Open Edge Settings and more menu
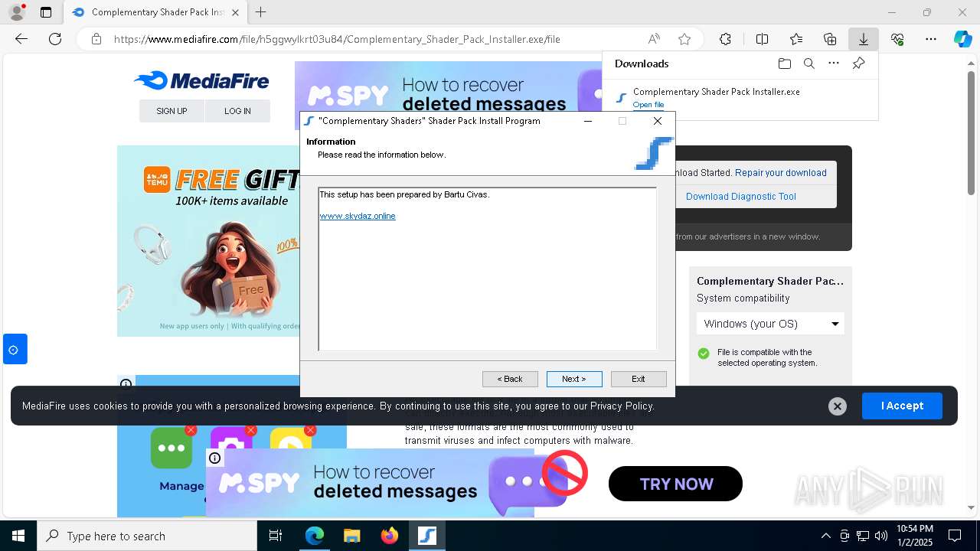Image resolution: width=980 pixels, height=551 pixels. [931, 39]
